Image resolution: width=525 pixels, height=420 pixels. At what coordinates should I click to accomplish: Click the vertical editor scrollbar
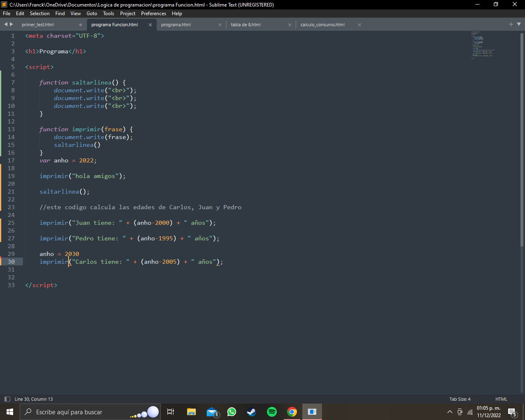[x=522, y=139]
